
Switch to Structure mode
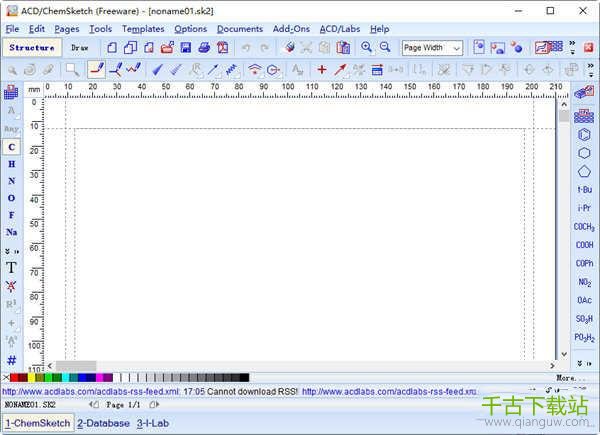click(x=32, y=47)
